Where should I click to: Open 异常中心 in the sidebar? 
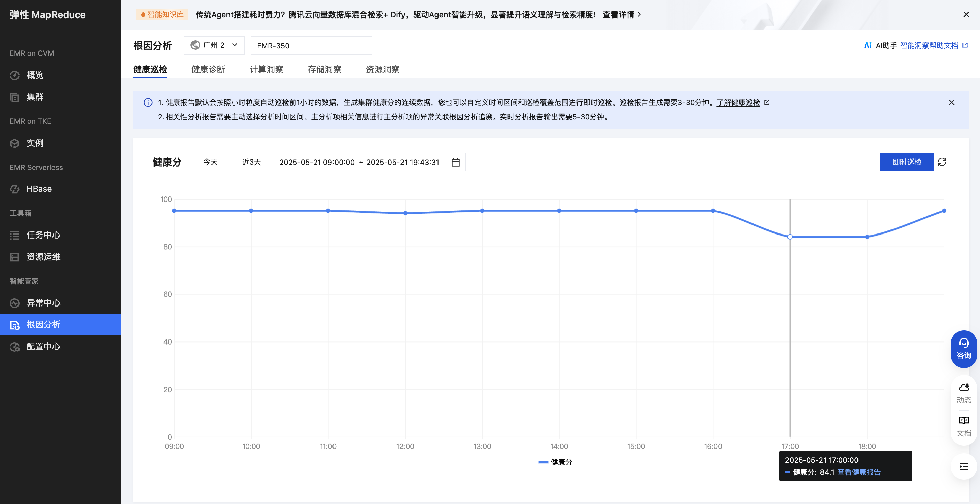43,303
